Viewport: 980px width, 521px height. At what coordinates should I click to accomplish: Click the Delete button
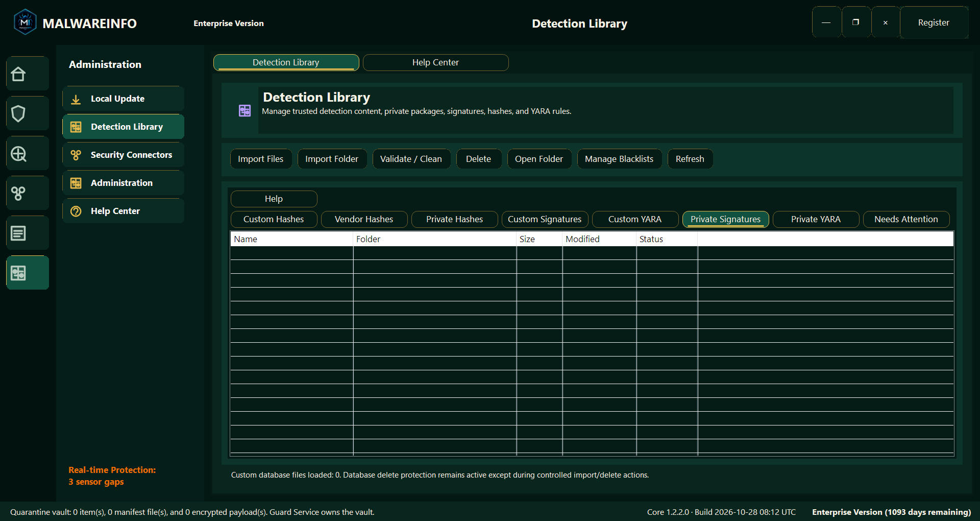pyautogui.click(x=479, y=159)
